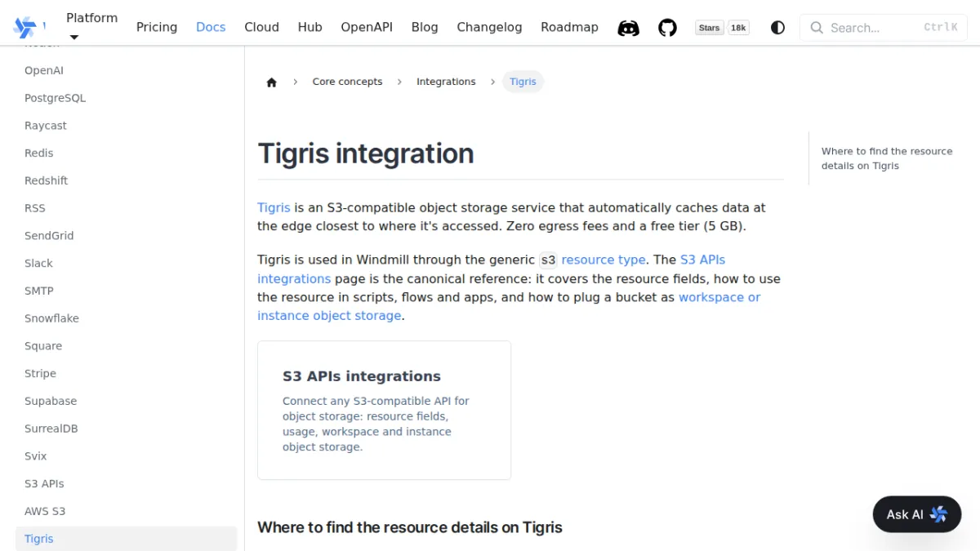Open OpenAPI in top navigation
This screenshot has height=551, width=980.
[367, 27]
